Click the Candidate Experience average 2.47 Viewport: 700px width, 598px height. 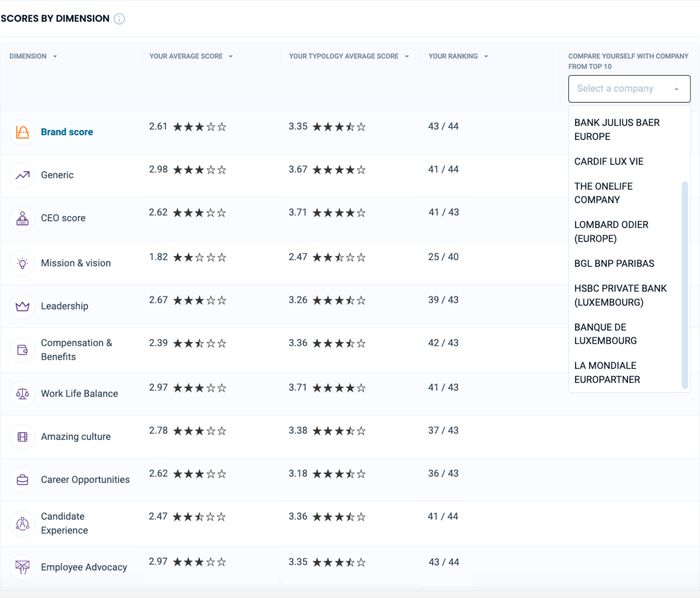pyautogui.click(x=158, y=517)
